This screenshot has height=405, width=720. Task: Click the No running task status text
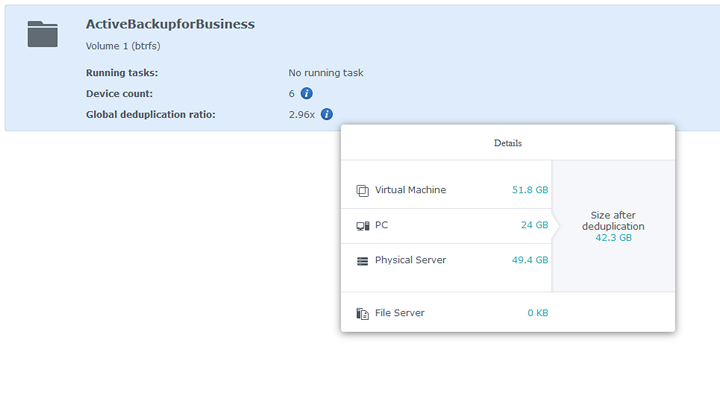pyautogui.click(x=326, y=73)
